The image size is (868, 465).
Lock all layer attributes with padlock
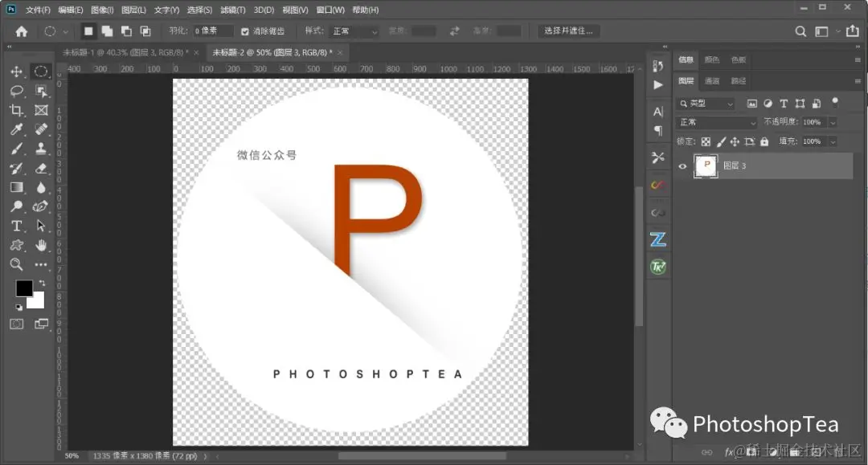[x=764, y=141]
